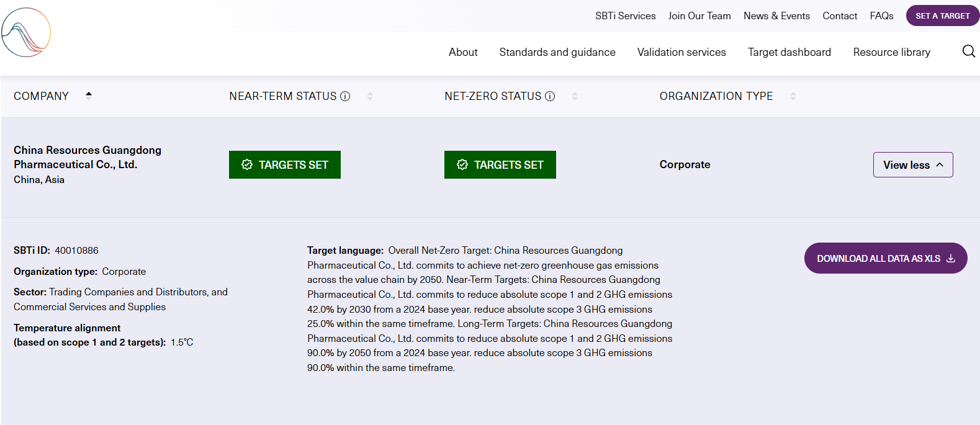Image resolution: width=980 pixels, height=425 pixels.
Task: Click the FAQs link
Action: pos(881,16)
